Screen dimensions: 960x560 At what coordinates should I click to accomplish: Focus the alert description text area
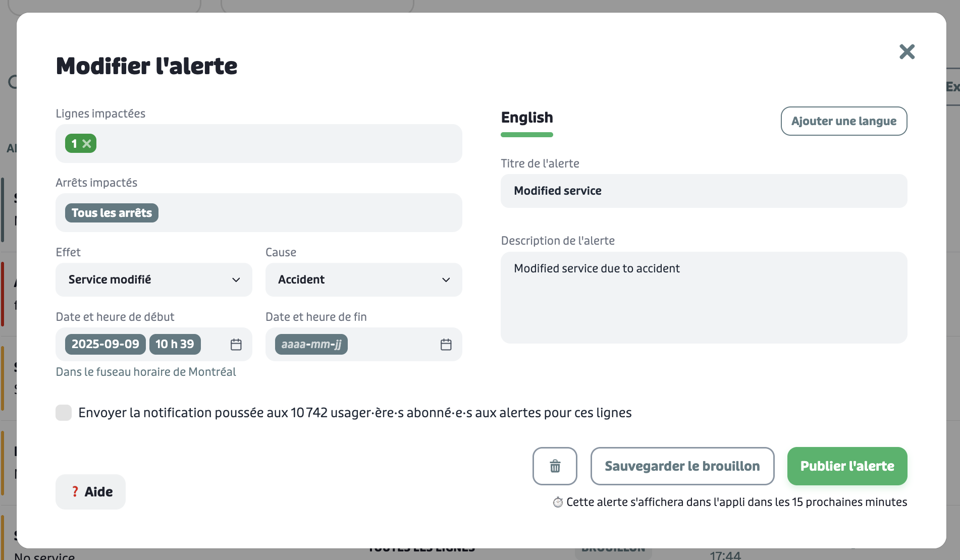click(704, 298)
